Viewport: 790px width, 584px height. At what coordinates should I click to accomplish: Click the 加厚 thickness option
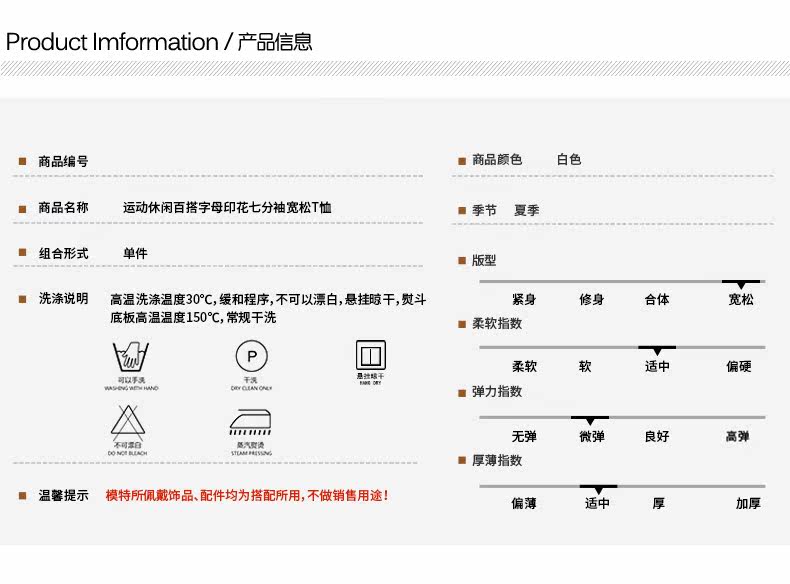point(748,503)
